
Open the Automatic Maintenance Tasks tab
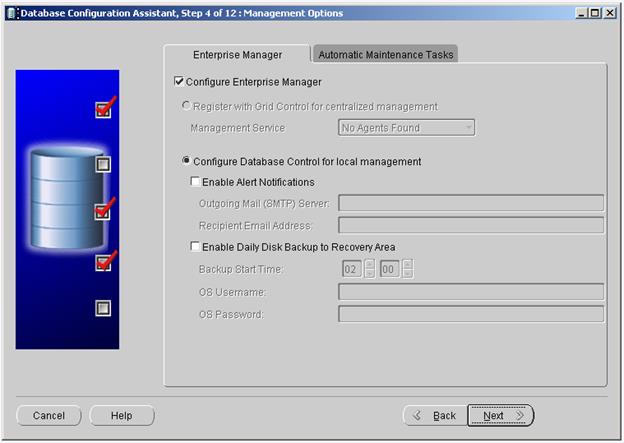pyautogui.click(x=385, y=55)
